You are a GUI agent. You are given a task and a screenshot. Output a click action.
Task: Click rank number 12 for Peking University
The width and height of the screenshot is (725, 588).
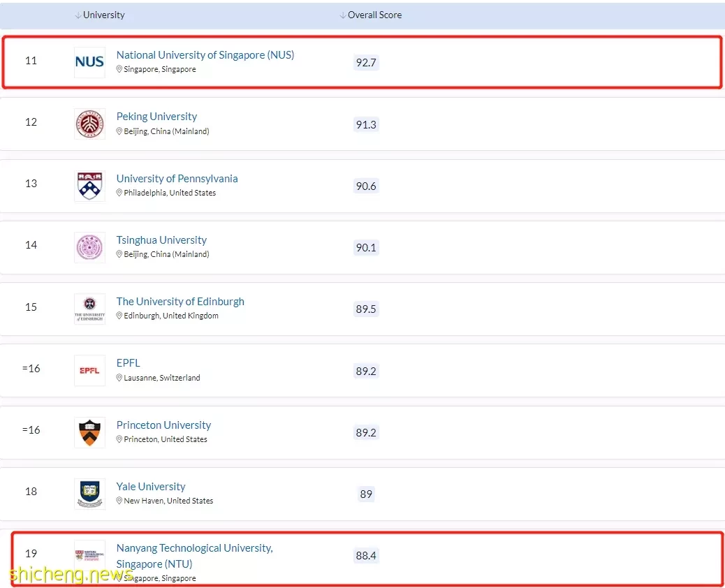click(31, 122)
